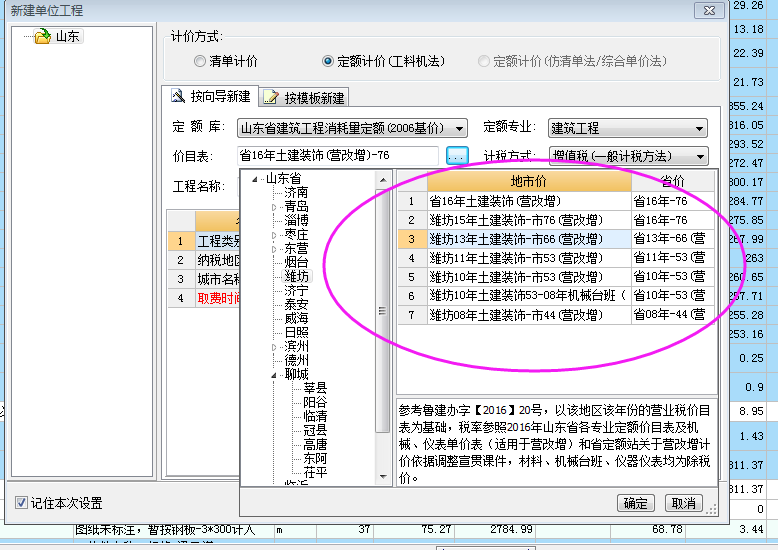This screenshot has width=778, height=550.
Task: Open the 计税方式 dropdown
Action: (x=700, y=157)
